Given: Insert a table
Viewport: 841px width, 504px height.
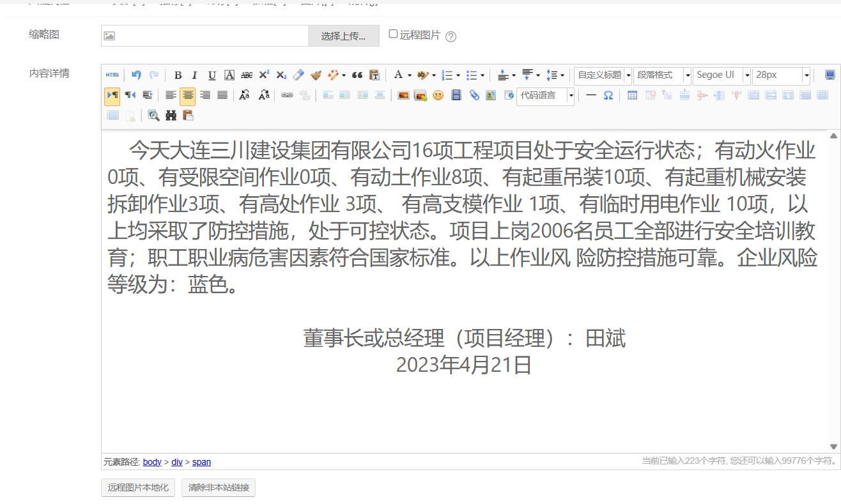Looking at the screenshot, I should 632,96.
